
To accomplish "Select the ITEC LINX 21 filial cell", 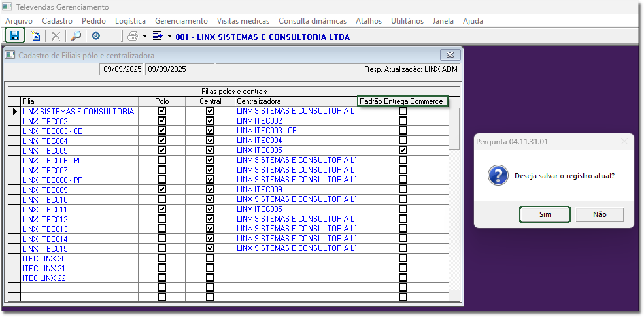I will pos(79,268).
